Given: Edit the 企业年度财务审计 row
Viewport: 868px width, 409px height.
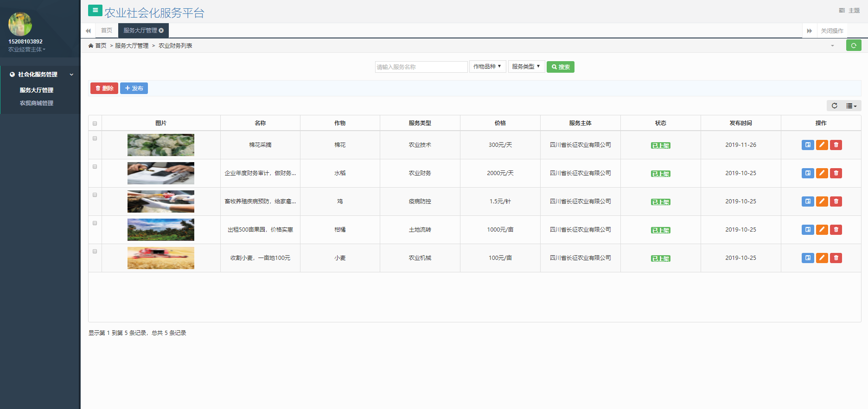Looking at the screenshot, I should click(x=822, y=173).
